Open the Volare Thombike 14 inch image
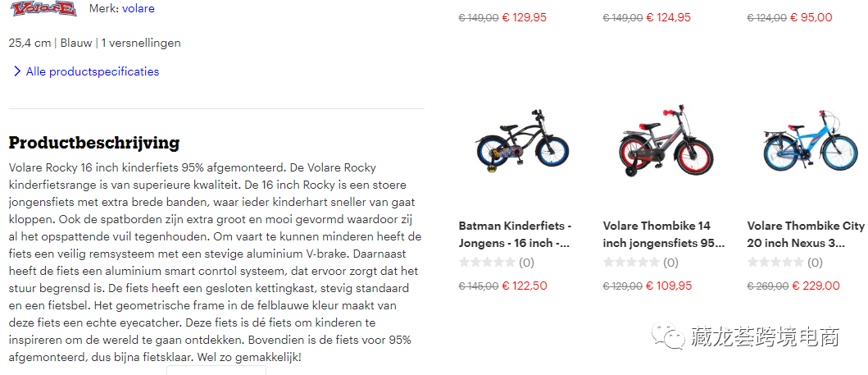 click(x=666, y=144)
